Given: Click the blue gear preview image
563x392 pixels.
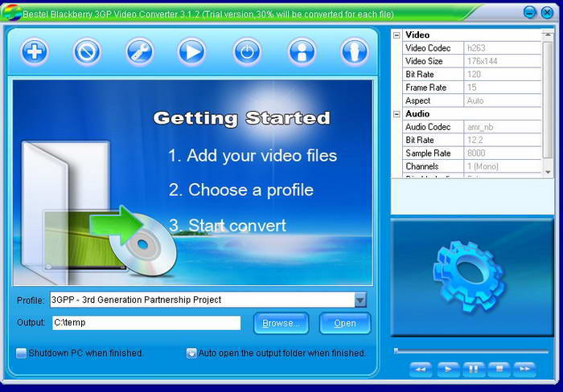Looking at the screenshot, I should click(x=470, y=276).
